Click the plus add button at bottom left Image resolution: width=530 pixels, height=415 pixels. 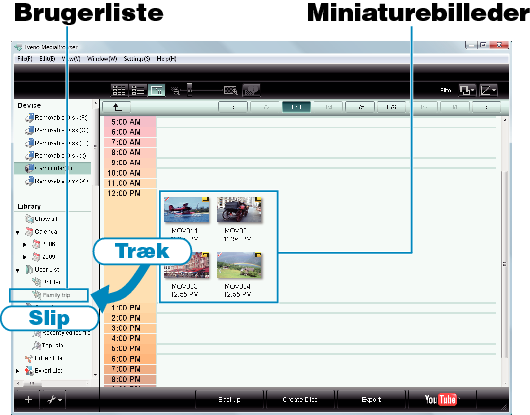pos(28,400)
